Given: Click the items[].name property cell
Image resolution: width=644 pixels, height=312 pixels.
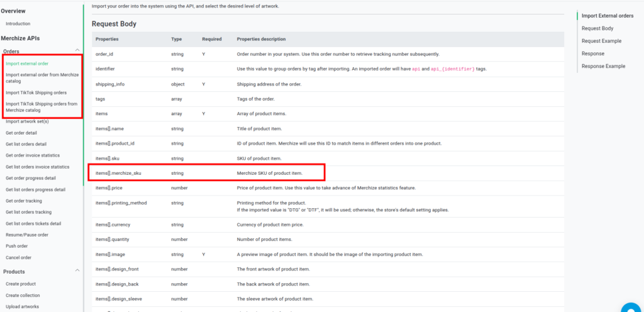Looking at the screenshot, I should pos(109,129).
